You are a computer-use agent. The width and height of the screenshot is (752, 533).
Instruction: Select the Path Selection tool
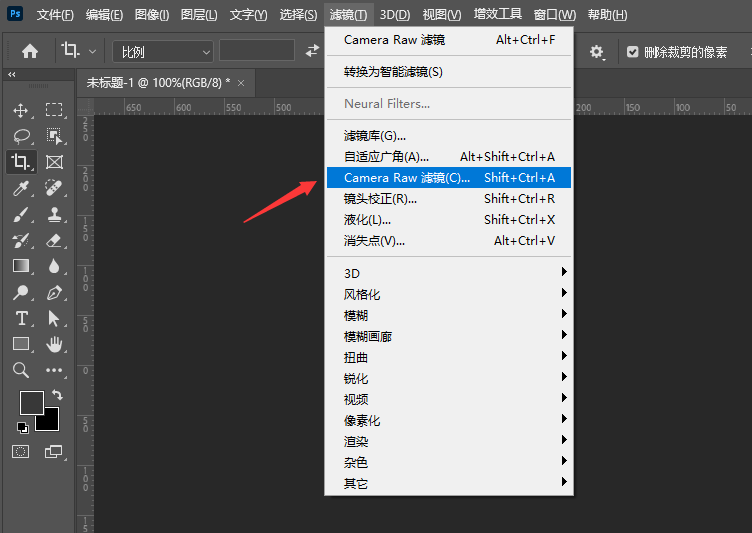tap(54, 318)
